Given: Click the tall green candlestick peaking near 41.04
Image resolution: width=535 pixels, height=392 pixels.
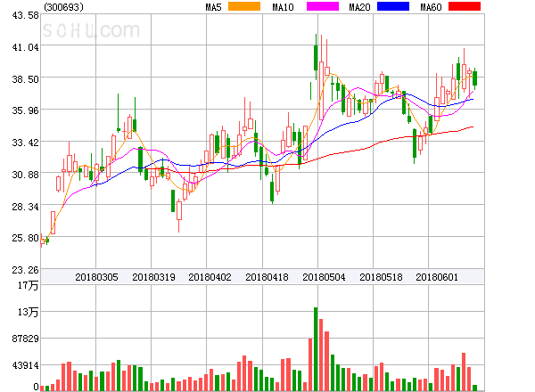Looking at the screenshot, I should click(x=316, y=57).
